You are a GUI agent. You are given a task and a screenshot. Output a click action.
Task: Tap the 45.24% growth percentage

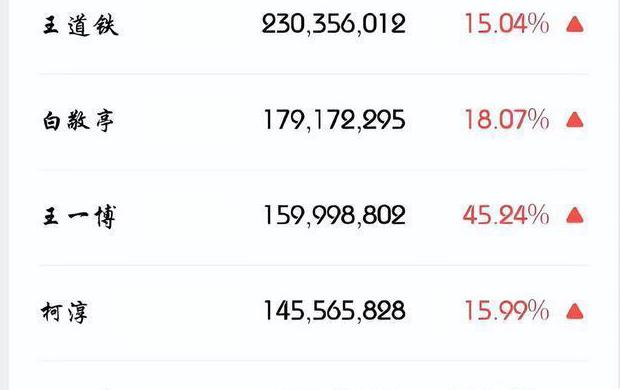click(506, 216)
